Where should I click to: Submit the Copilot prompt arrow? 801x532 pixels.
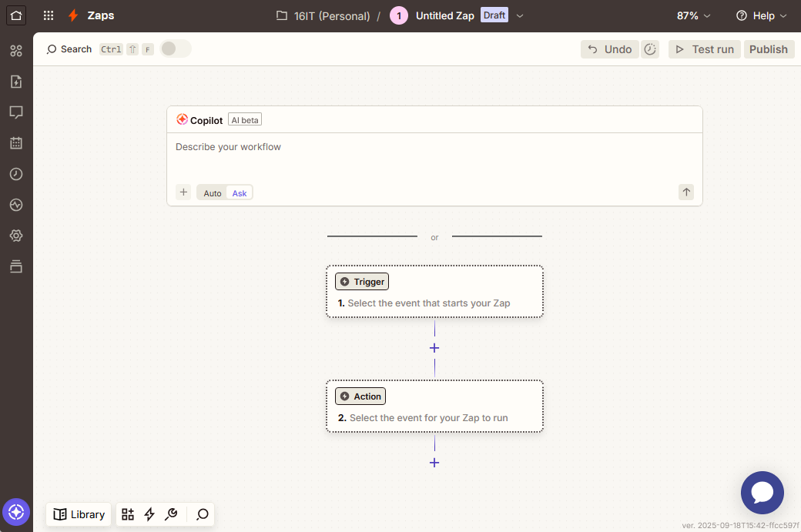[x=686, y=192]
